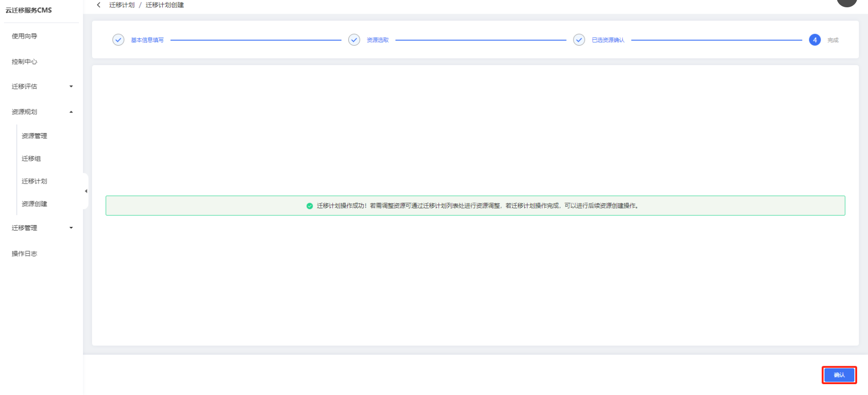Click the 资源选取 step check icon

[x=354, y=40]
